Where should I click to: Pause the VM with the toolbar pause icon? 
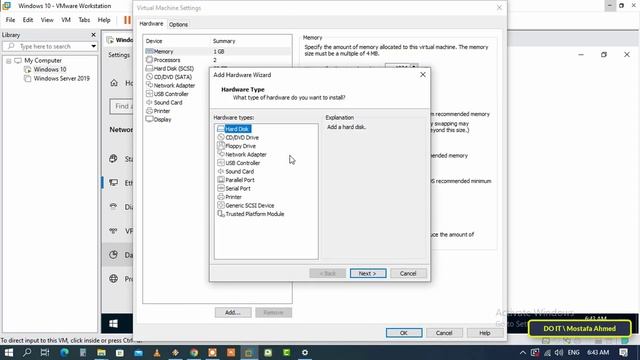[x=127, y=20]
